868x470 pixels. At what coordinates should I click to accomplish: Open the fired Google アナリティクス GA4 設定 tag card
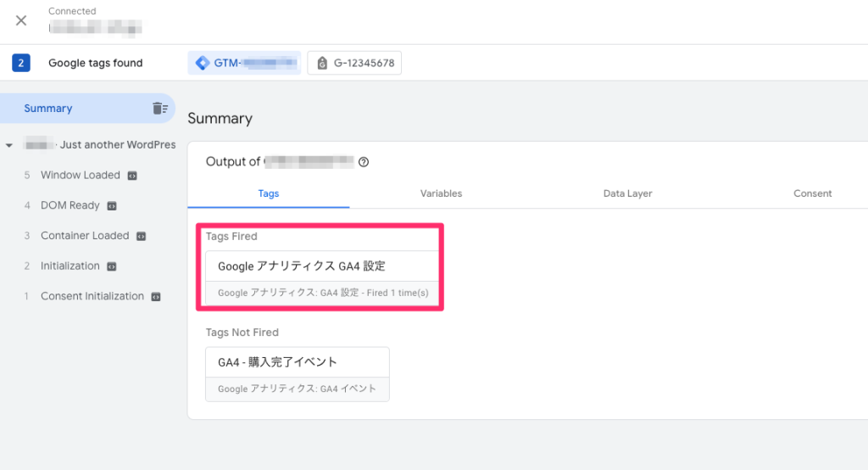[x=322, y=277]
